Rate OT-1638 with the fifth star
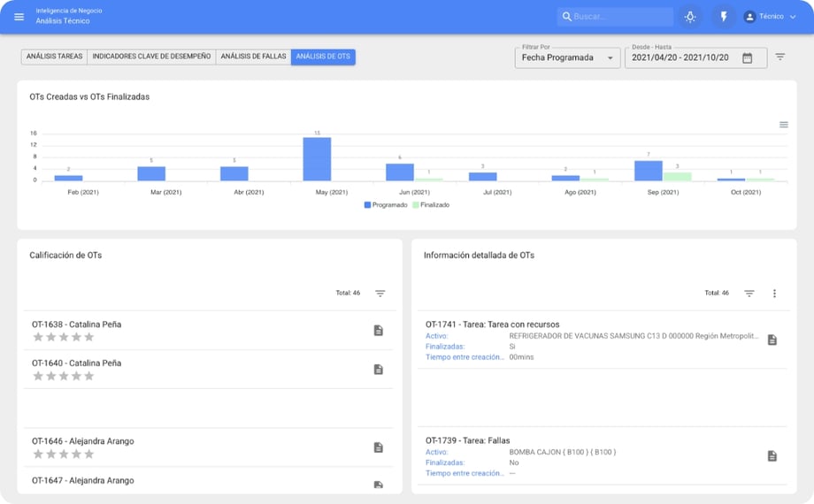 [x=89, y=337]
